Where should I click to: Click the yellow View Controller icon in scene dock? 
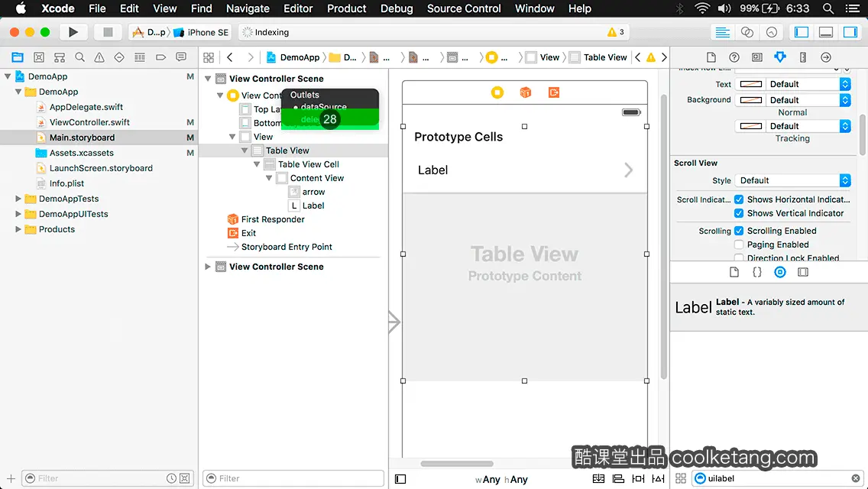pos(497,92)
